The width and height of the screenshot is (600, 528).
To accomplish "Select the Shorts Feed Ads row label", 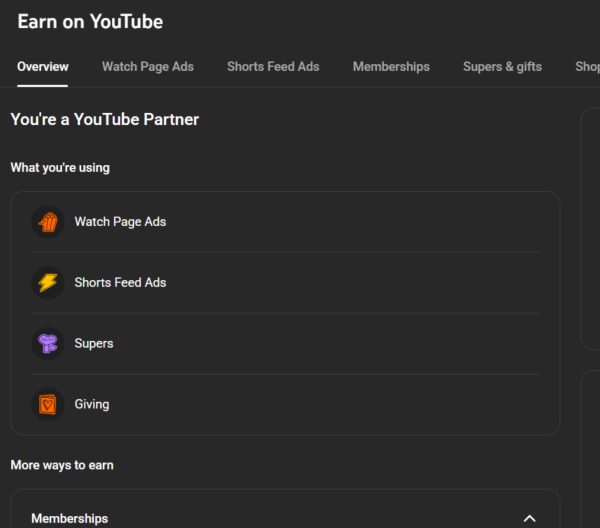I will 120,283.
